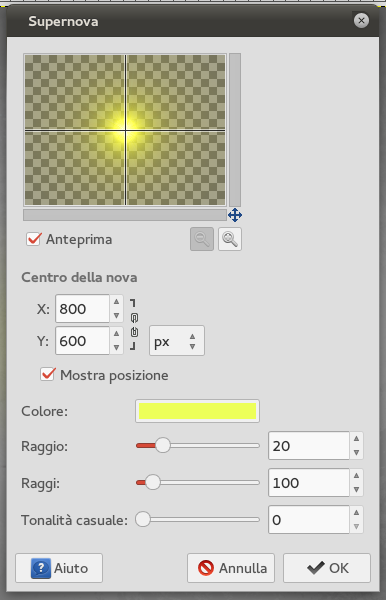Uncheck the Anteprima checkbox
This screenshot has width=386, height=600.
pos(33,239)
